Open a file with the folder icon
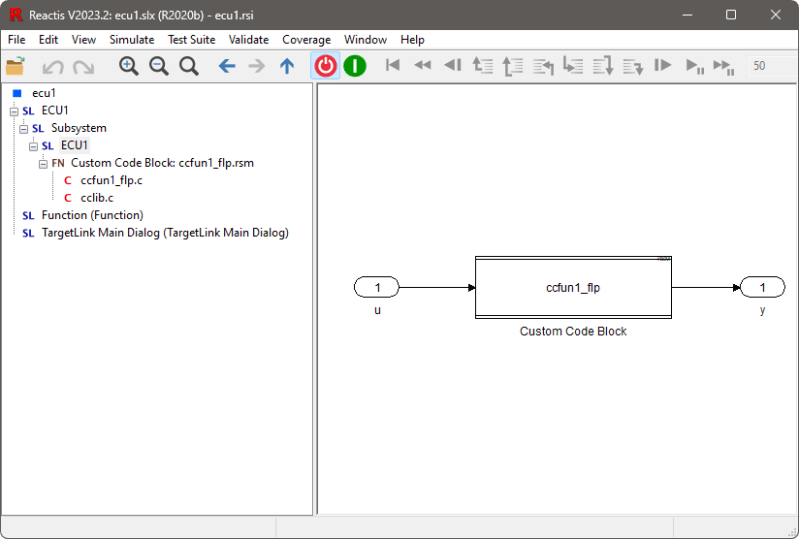This screenshot has height=539, width=799. tap(15, 66)
